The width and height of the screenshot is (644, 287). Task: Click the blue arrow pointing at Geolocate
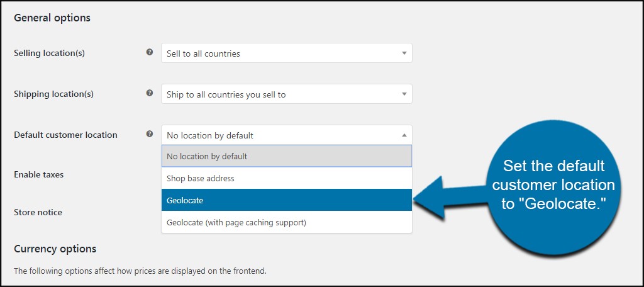[450, 198]
